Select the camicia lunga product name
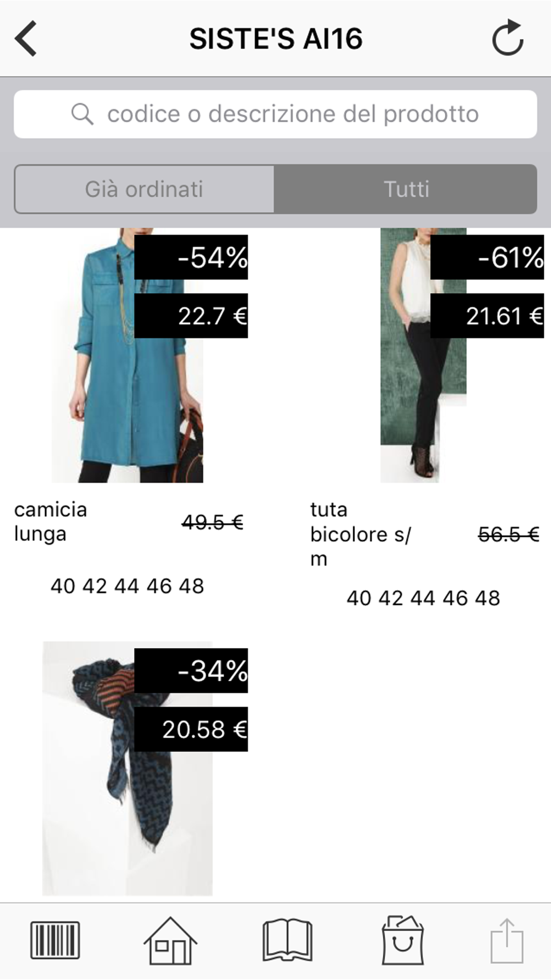Image resolution: width=551 pixels, height=980 pixels. tap(51, 521)
